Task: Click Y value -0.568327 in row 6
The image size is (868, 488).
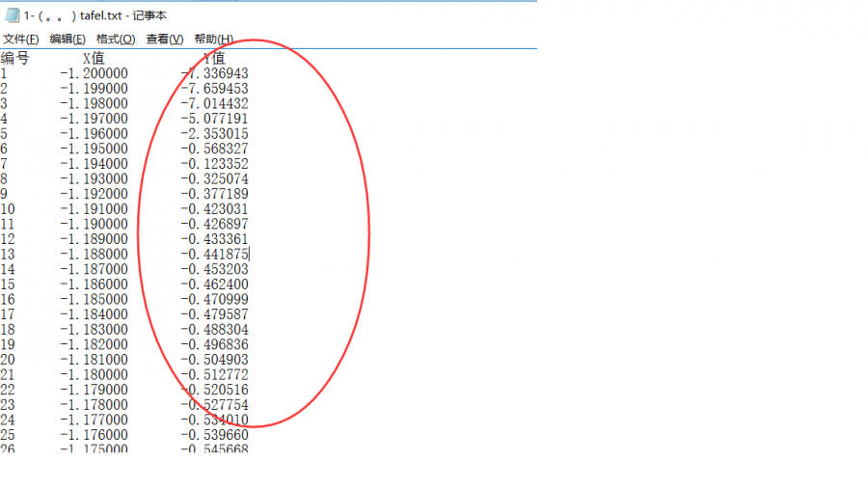Action: pyautogui.click(x=215, y=149)
